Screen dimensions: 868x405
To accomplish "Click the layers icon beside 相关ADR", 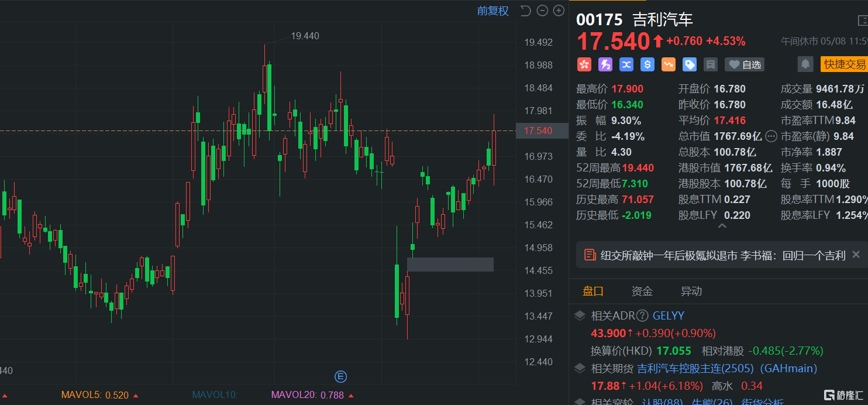I will [580, 316].
